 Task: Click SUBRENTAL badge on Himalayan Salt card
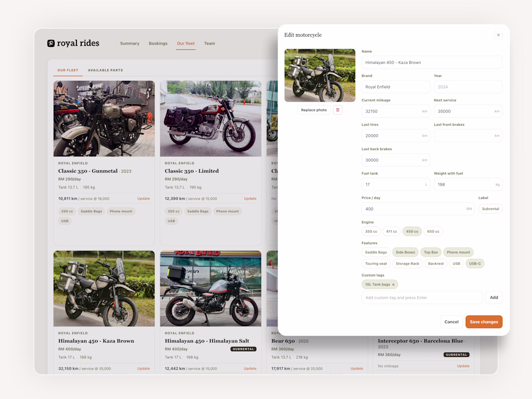pos(243,349)
